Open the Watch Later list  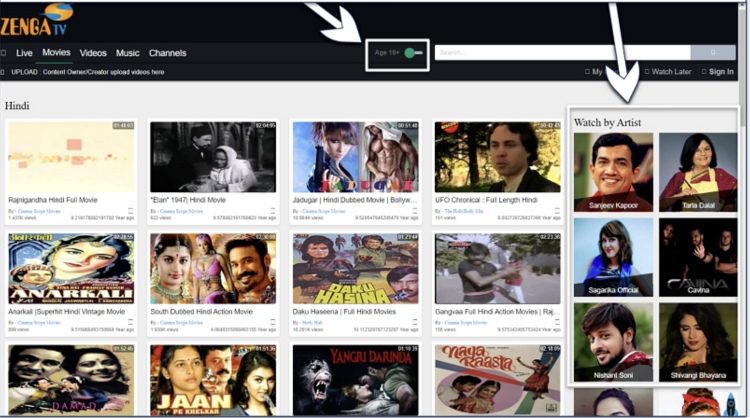pyautogui.click(x=671, y=72)
